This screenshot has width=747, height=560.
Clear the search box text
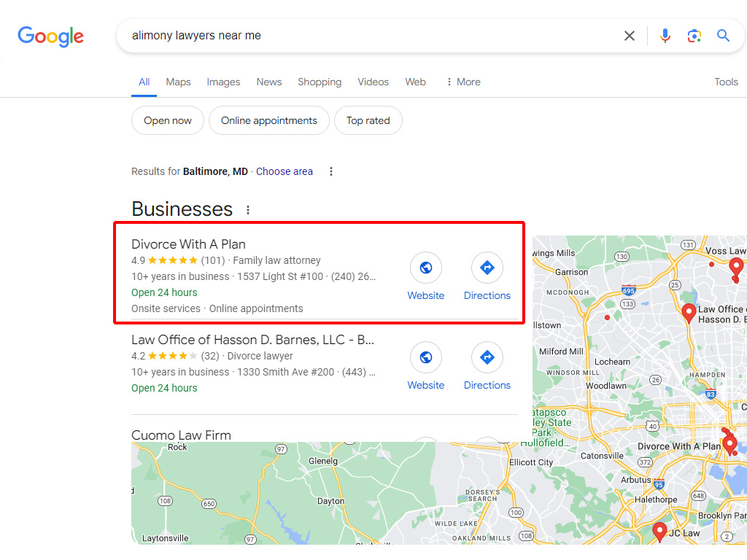click(630, 36)
